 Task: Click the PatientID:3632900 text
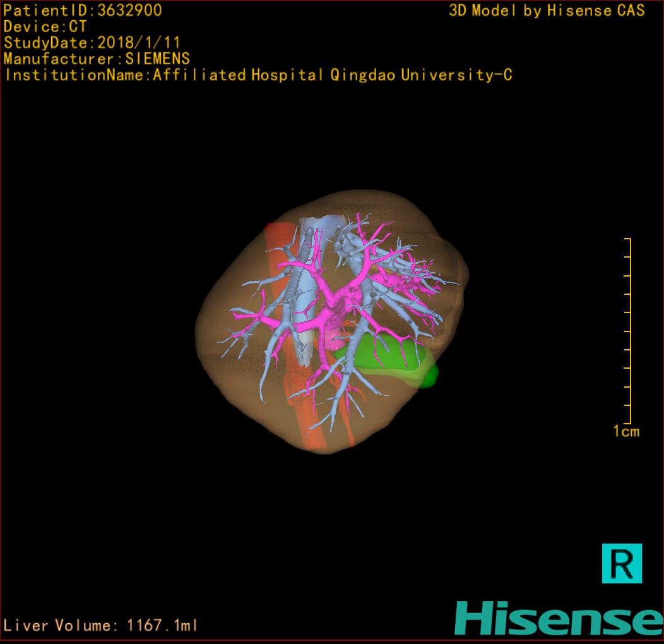[83, 10]
